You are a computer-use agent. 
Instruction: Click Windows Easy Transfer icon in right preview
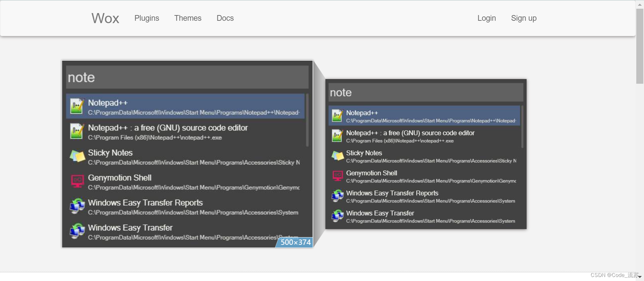337,216
